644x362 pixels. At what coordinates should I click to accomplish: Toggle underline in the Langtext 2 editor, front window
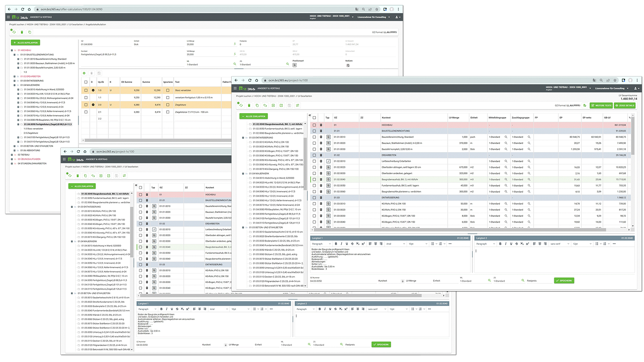pyautogui.click(x=511, y=244)
